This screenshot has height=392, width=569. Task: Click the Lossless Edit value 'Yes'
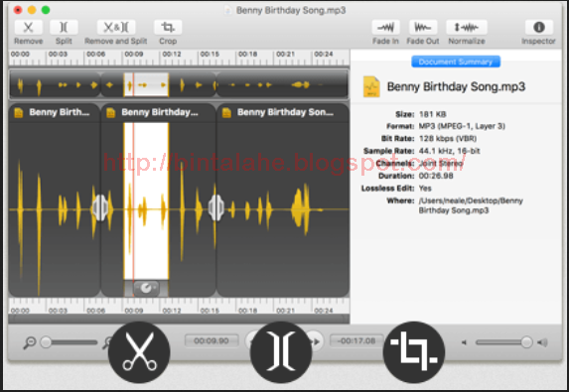tap(425, 189)
